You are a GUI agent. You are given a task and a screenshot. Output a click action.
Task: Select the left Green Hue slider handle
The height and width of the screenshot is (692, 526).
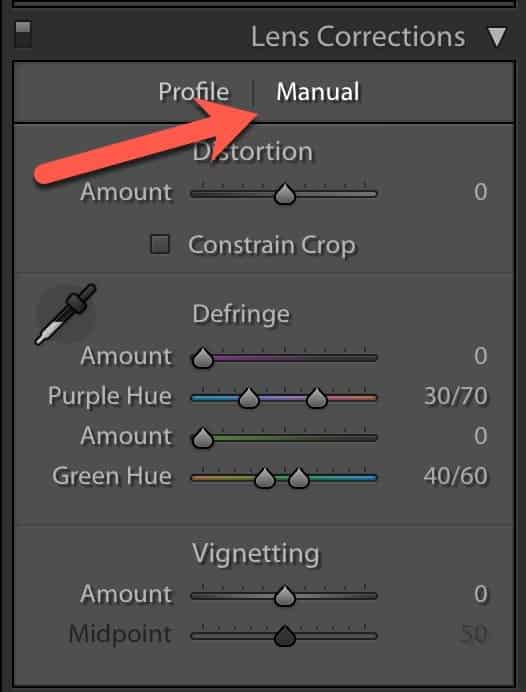[265, 478]
